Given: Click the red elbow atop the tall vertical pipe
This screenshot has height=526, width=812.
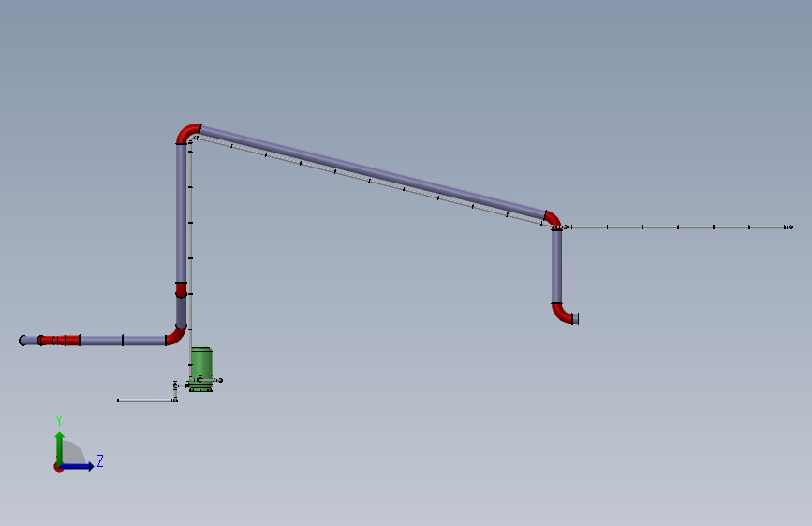Looking at the screenshot, I should [186, 133].
